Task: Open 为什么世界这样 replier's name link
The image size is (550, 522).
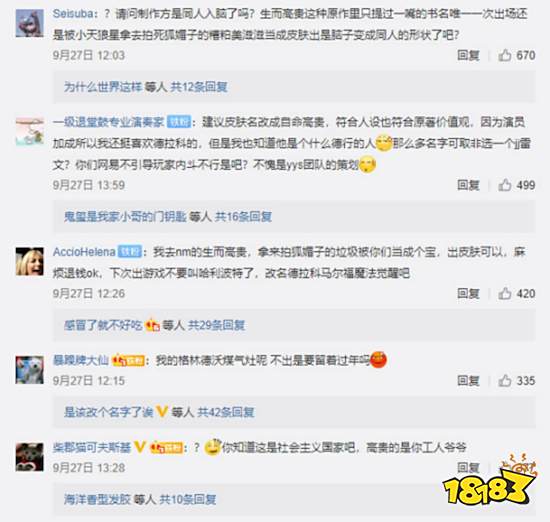Action: pyautogui.click(x=103, y=87)
